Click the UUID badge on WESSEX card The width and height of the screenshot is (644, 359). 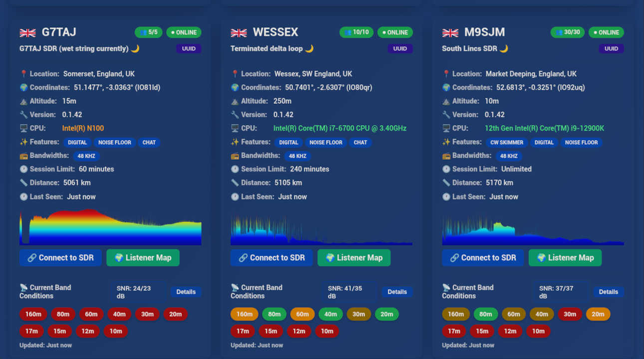(x=400, y=49)
